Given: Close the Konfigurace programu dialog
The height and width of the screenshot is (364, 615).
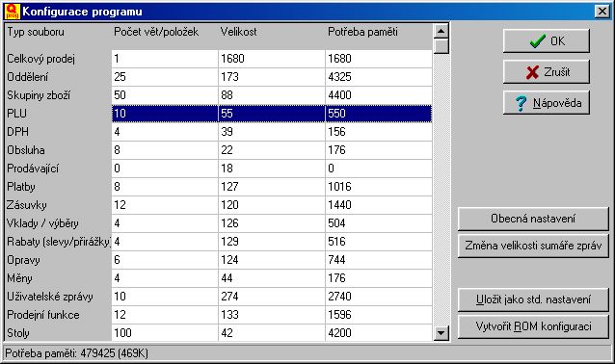Looking at the screenshot, I should point(602,11).
